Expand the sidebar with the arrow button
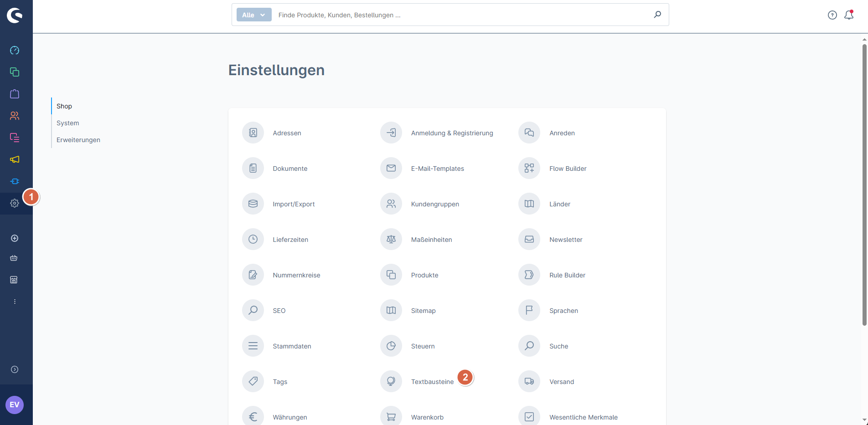 15,369
